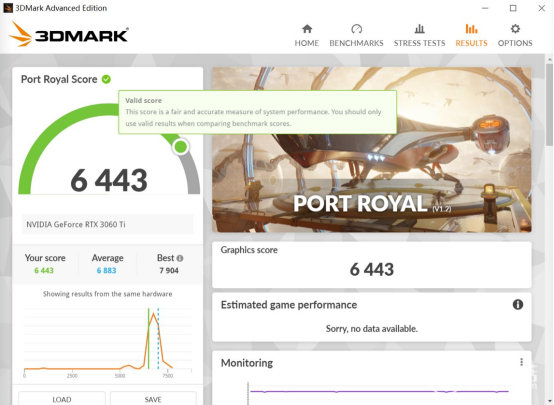This screenshot has height=405, width=554.
Task: Click the 3DMark title bar app icon
Action: 8,8
